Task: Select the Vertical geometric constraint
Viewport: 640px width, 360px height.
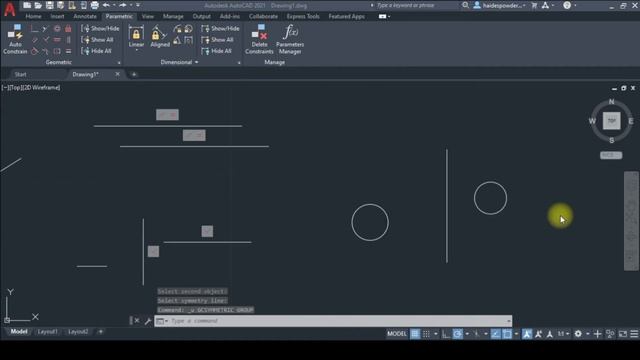Action: tap(68, 40)
